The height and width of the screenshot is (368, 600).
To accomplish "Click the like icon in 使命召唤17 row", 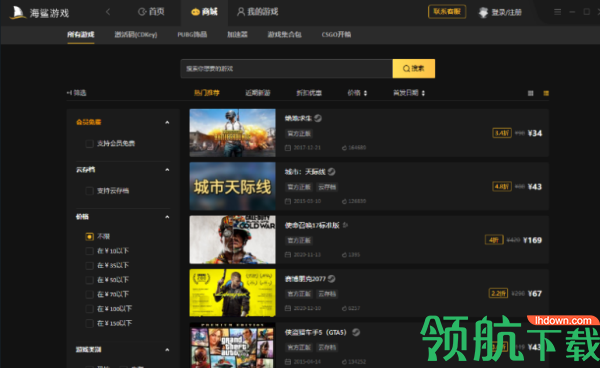I will click(x=344, y=255).
